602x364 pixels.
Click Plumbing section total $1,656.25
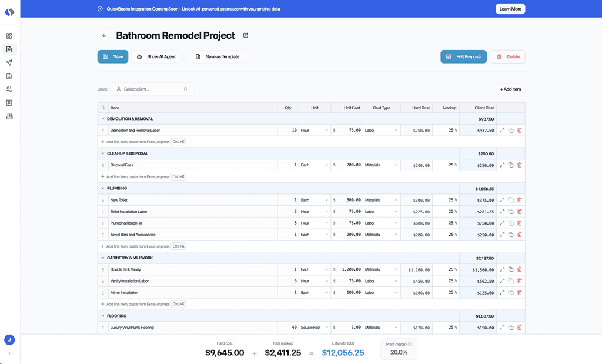484,189
